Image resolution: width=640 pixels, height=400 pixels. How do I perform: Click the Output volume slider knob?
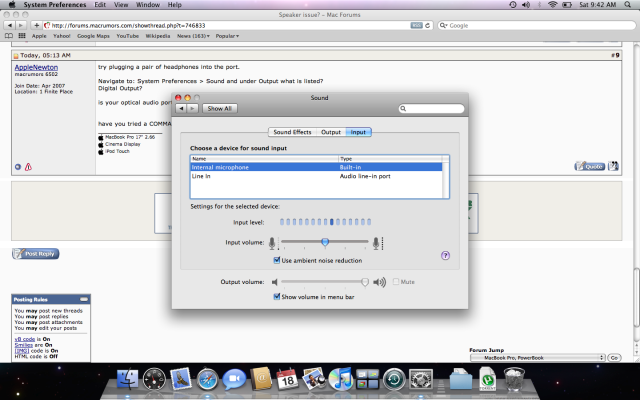(x=365, y=282)
